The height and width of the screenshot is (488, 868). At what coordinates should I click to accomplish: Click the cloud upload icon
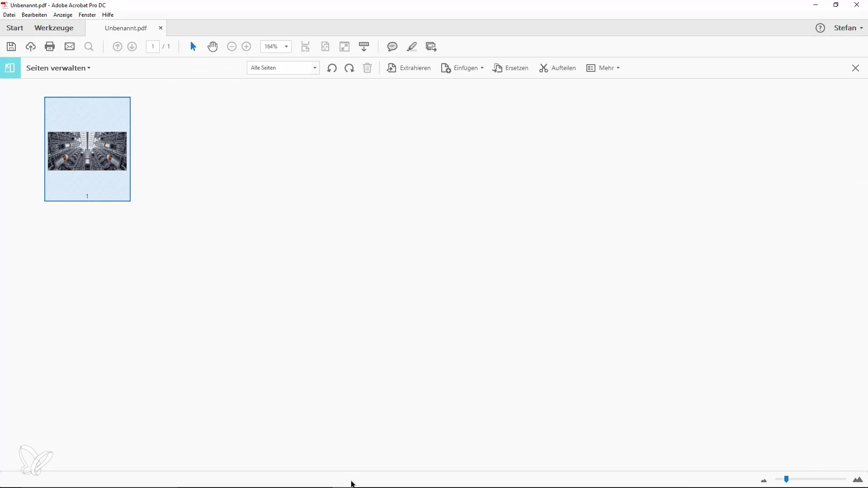(x=31, y=47)
